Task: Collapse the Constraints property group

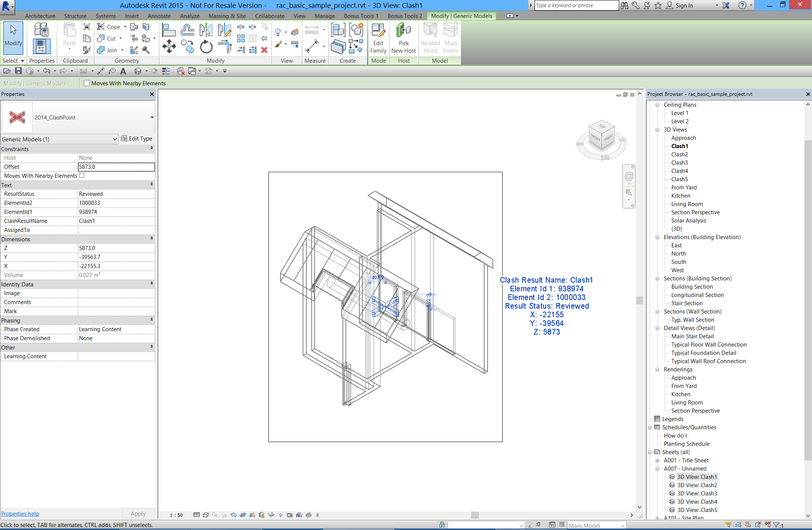Action: [x=151, y=149]
